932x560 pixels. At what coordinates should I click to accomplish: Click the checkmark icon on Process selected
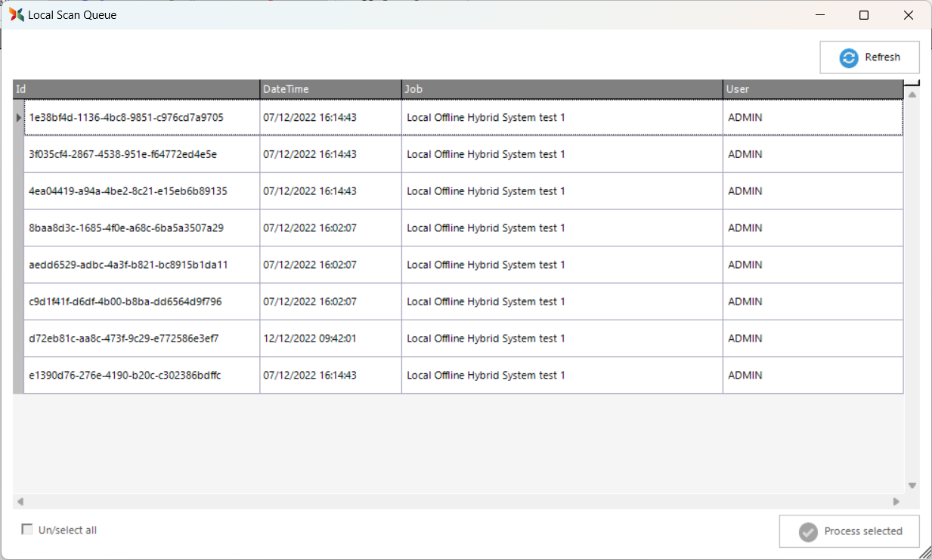tap(808, 532)
